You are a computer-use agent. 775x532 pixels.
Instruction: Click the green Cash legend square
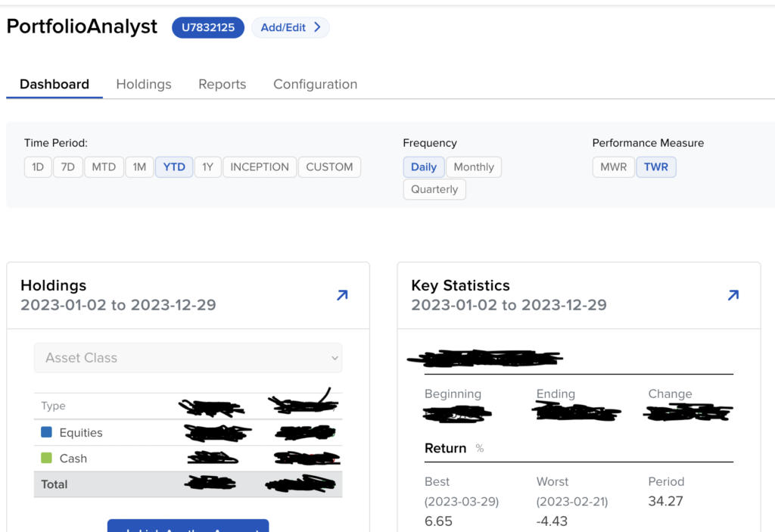click(x=47, y=459)
